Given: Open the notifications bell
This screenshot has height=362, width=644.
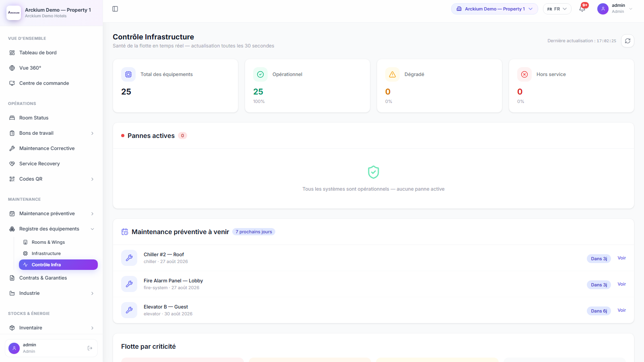Looking at the screenshot, I should point(582,9).
